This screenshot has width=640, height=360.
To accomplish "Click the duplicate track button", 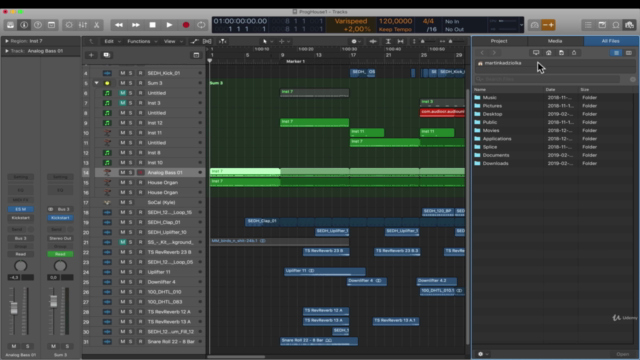I will point(107,55).
